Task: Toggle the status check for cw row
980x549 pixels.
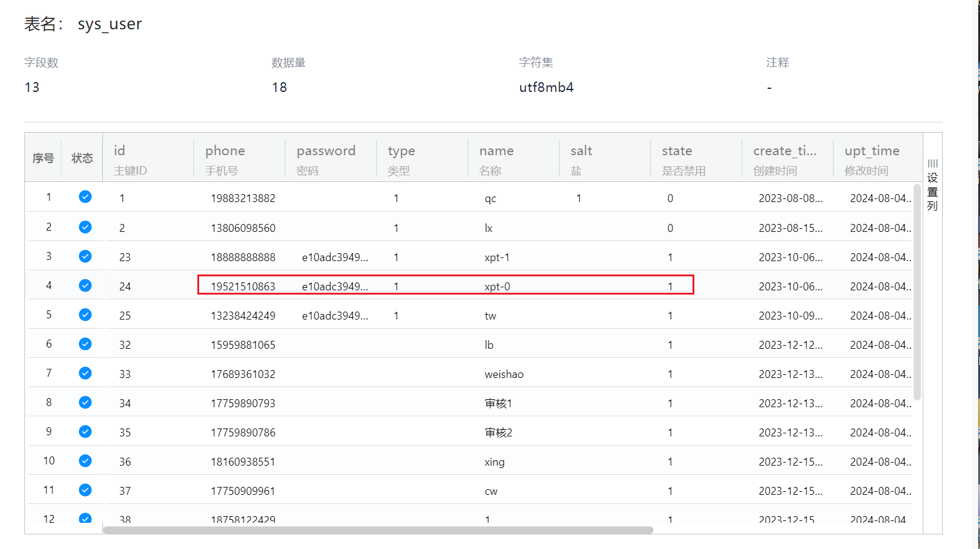Action: click(85, 490)
